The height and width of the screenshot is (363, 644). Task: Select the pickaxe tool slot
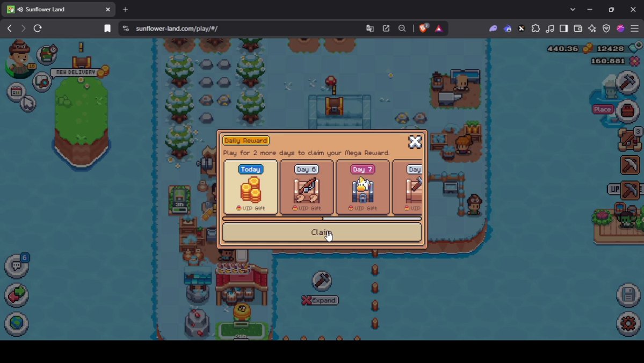[x=629, y=165]
